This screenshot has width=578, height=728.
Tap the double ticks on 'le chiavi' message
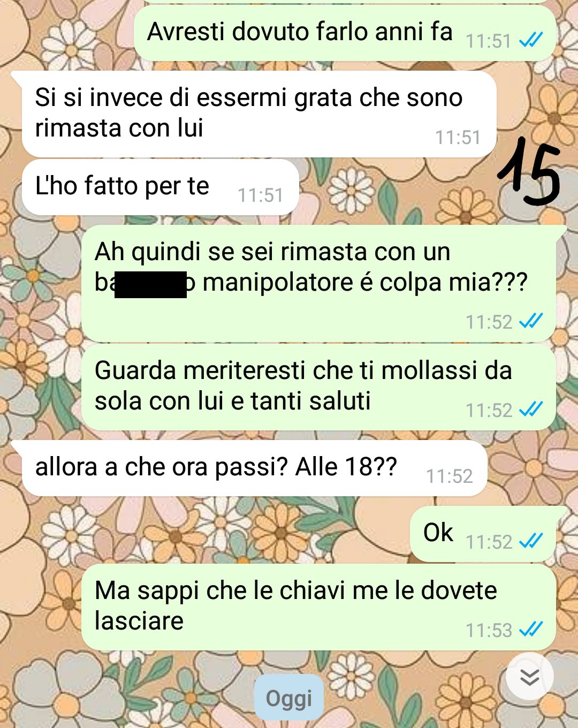tap(531, 629)
